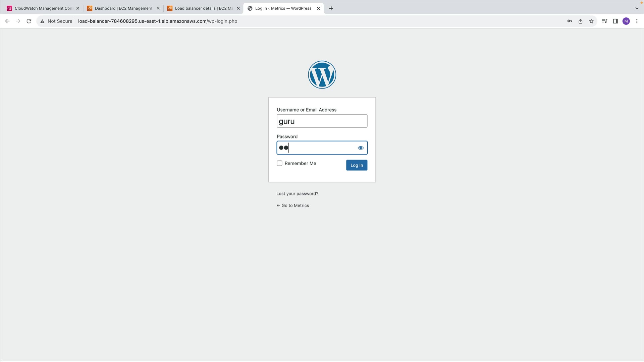Reload the current page

(29, 21)
